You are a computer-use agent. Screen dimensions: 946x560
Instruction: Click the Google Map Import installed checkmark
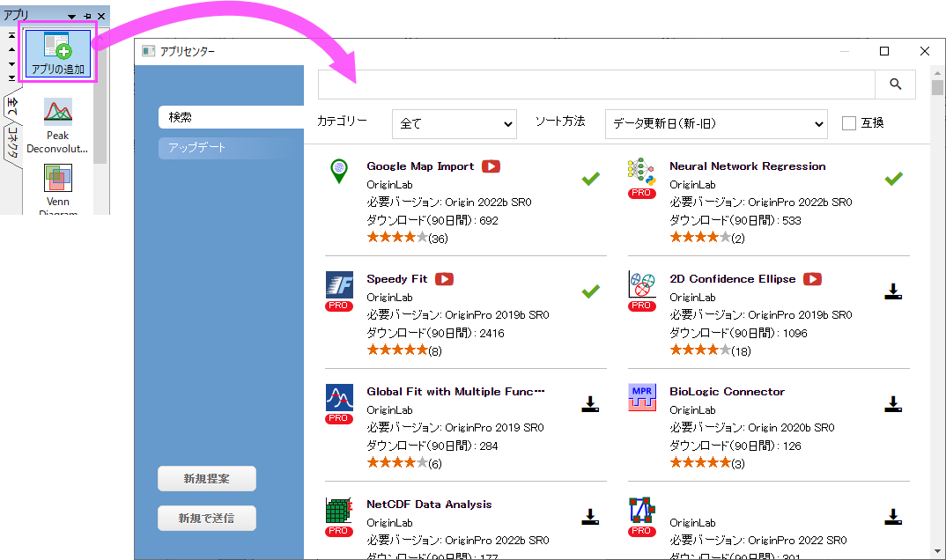(x=591, y=179)
